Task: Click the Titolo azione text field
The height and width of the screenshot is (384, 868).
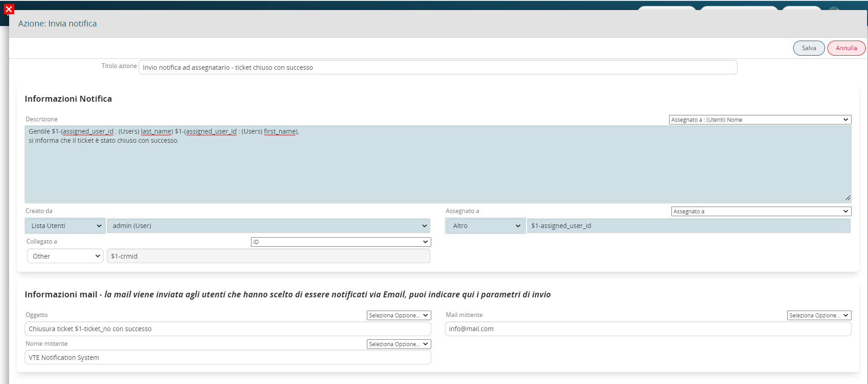Action: [x=438, y=67]
